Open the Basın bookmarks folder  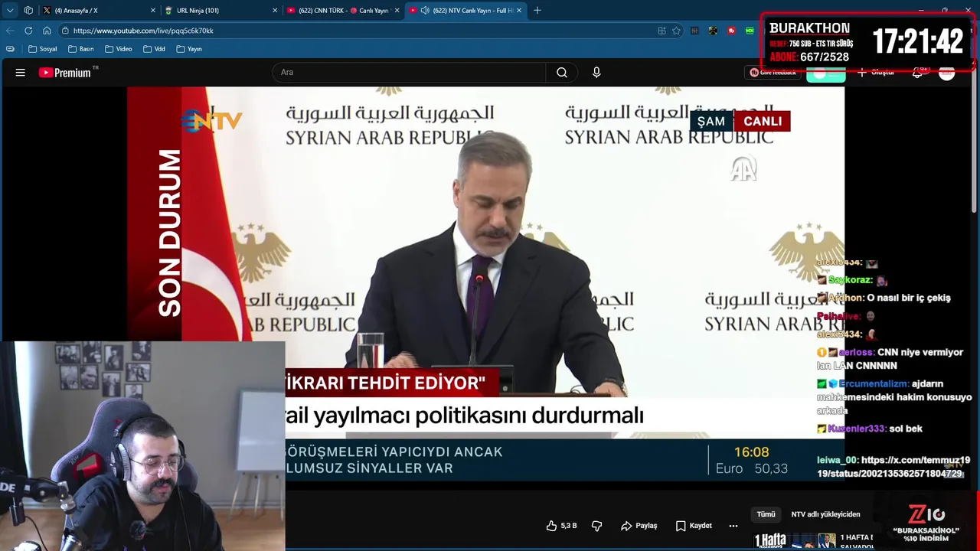pos(80,49)
